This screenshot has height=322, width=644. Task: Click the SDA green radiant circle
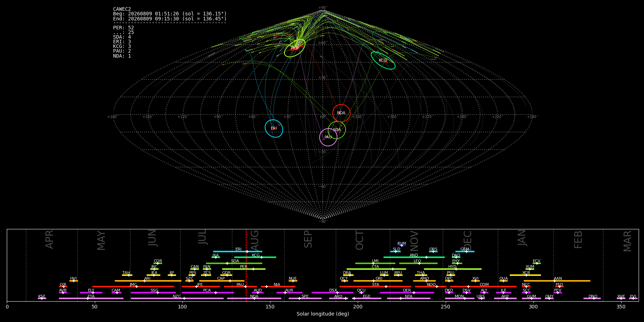pos(337,130)
